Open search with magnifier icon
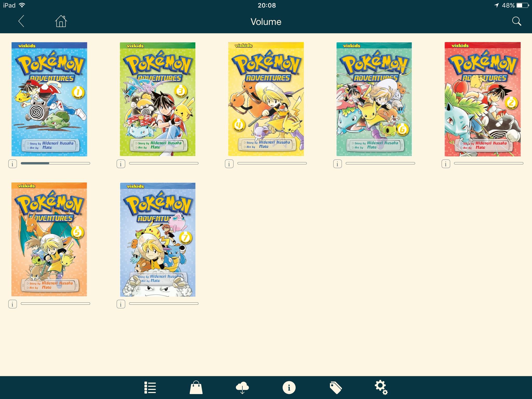 pos(516,21)
